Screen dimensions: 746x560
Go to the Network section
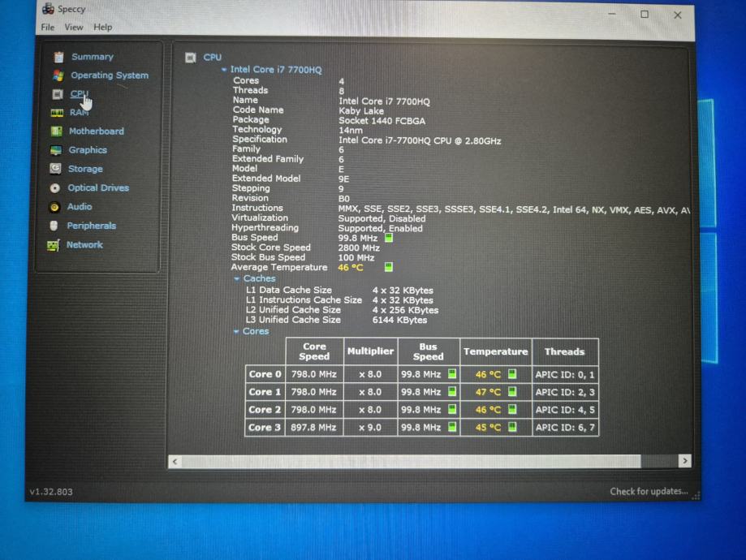(x=84, y=244)
